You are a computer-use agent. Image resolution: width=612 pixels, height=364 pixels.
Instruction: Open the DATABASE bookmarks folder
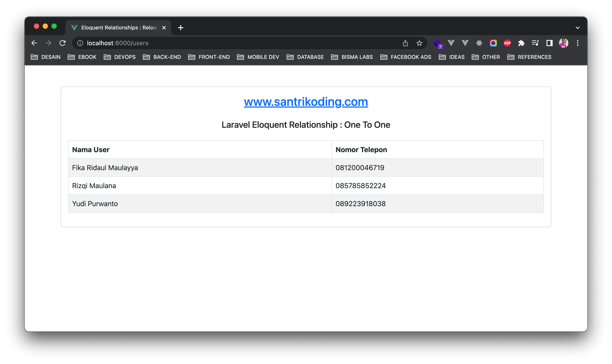click(305, 57)
